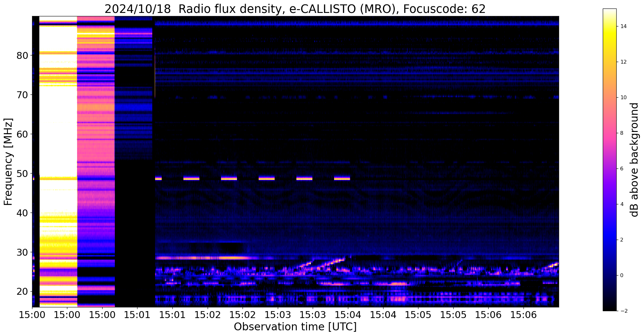Image resolution: width=644 pixels, height=336 pixels.
Task: Click the colorbar tick label 6
Action: point(621,169)
